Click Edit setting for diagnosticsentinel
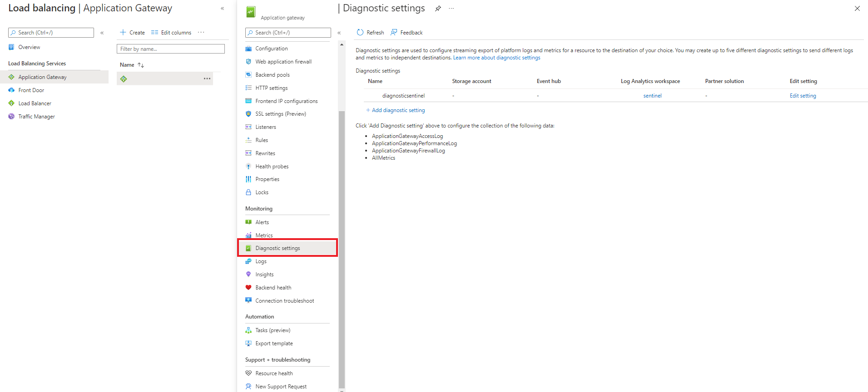 pos(803,96)
